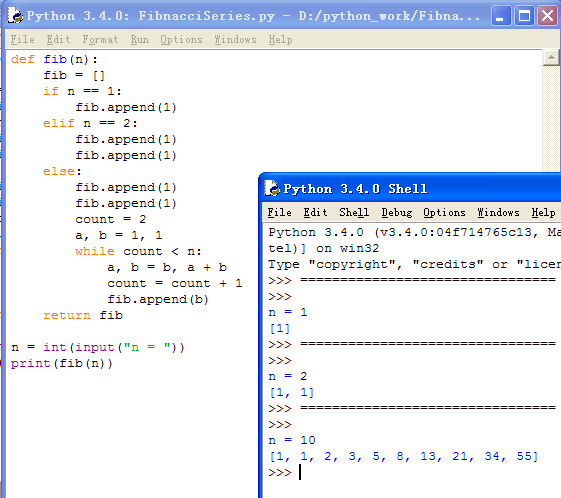Open the Format menu
Screen dimensions: 561x498
click(101, 39)
